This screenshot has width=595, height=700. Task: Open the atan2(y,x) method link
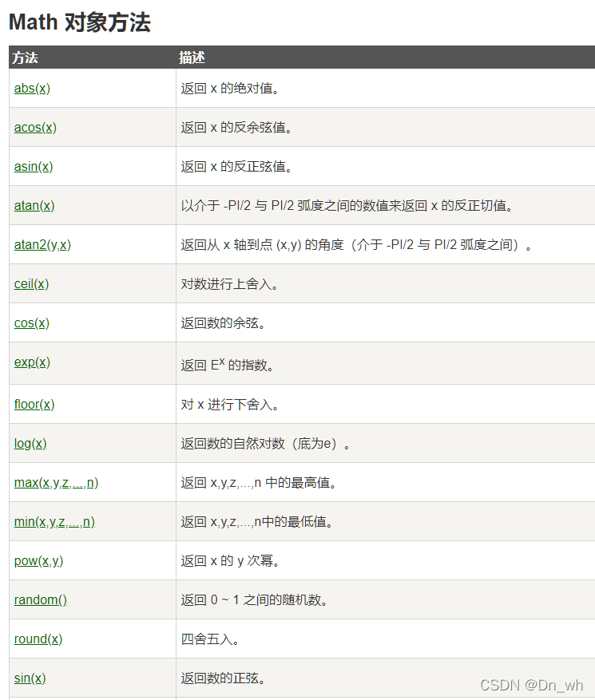pos(42,245)
